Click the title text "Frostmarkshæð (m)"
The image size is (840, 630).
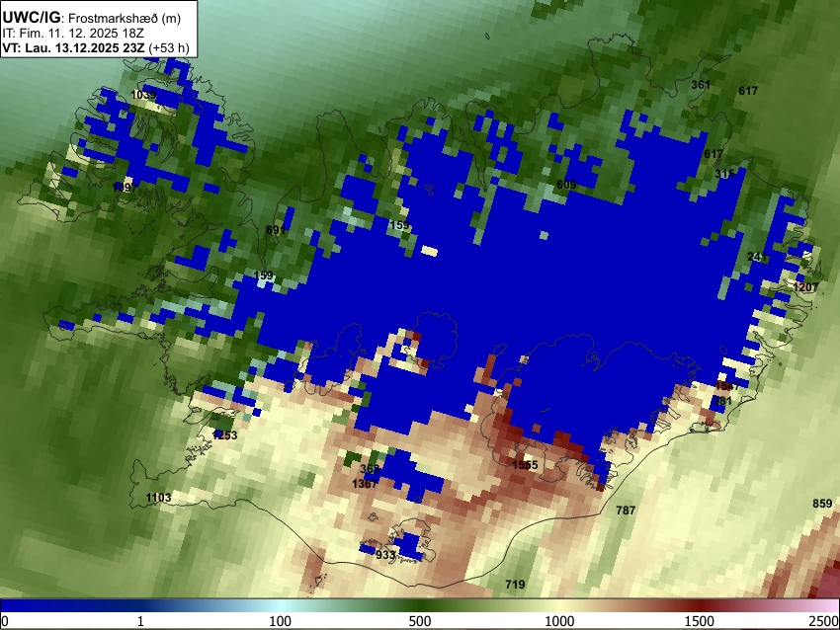tap(125, 18)
